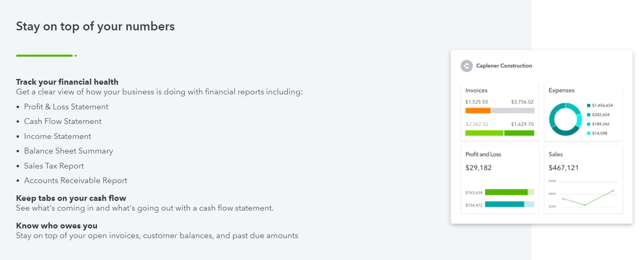
Task: Click the Profit & Loss Statement list item
Action: coord(66,107)
